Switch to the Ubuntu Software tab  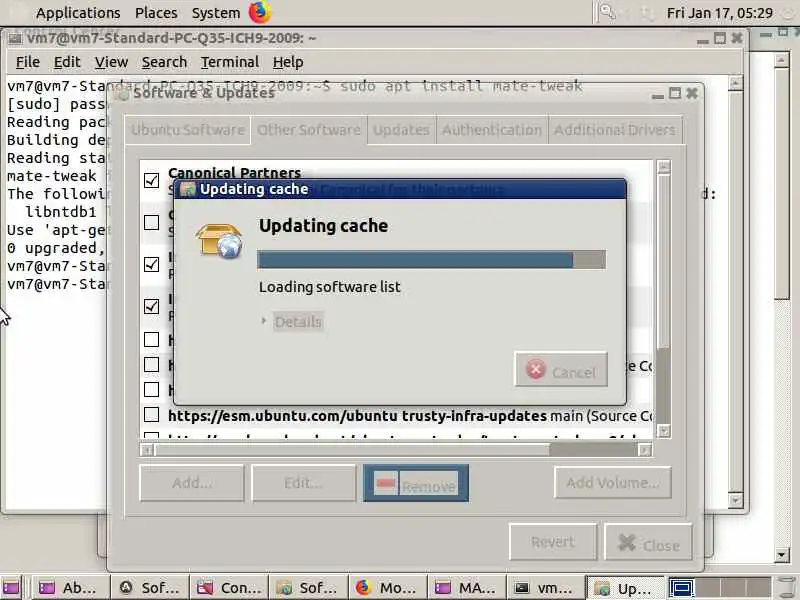pos(188,130)
